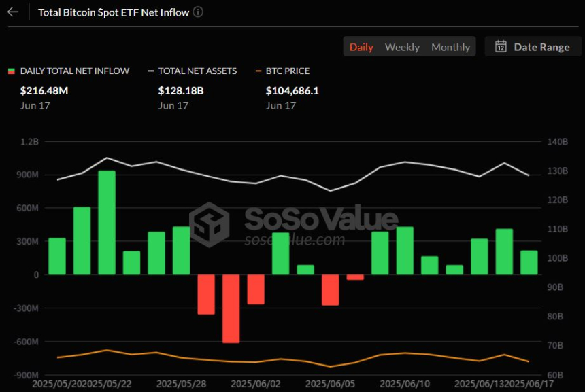Open the info icon beside the chart title
The height and width of the screenshot is (392, 585).
click(198, 12)
